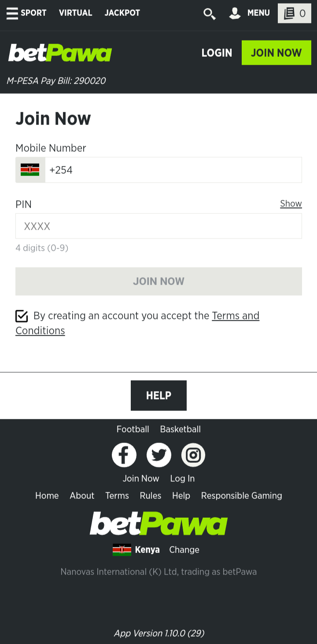Uncheck the Terms and Conditions checkbox

point(22,316)
